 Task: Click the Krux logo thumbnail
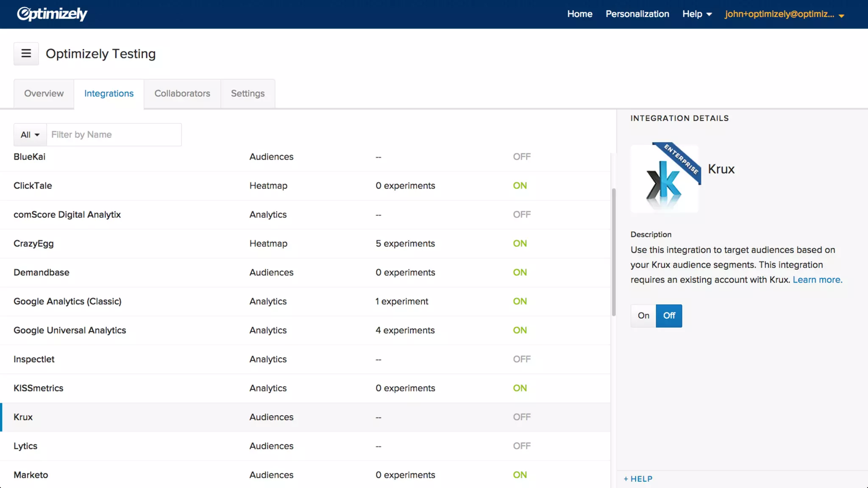coord(665,178)
